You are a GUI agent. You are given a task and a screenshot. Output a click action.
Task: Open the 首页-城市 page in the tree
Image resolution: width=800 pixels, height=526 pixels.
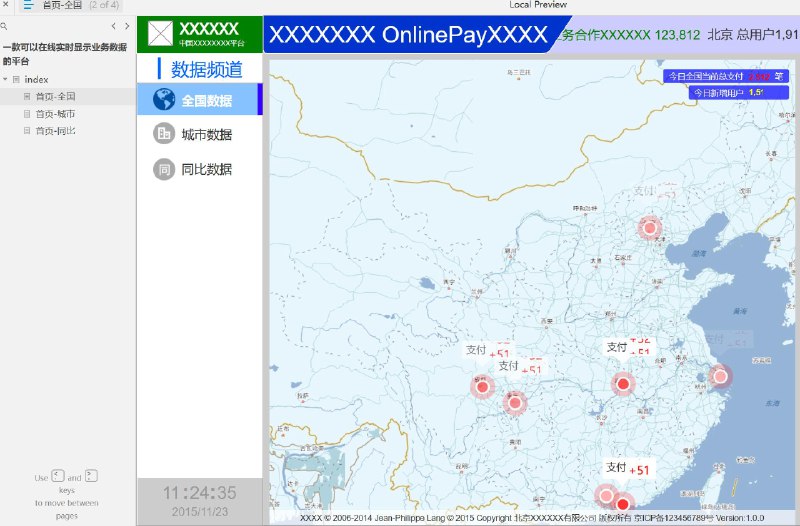coord(55,114)
